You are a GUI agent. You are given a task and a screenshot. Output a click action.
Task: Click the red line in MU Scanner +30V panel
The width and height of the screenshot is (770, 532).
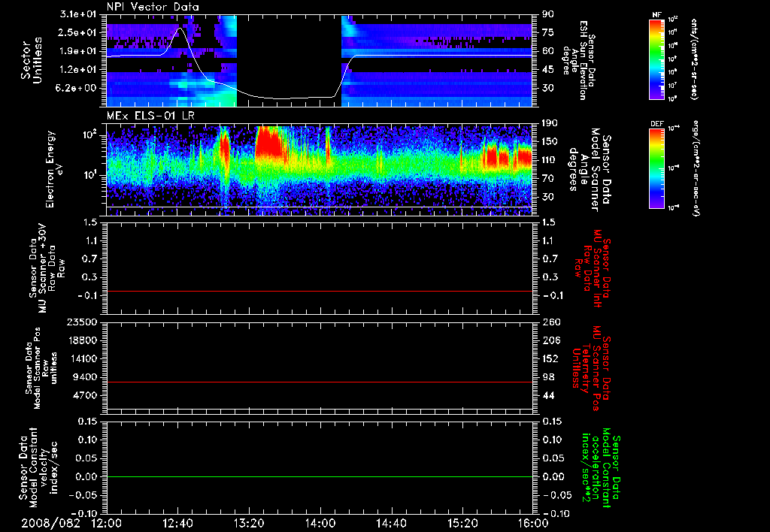tap(320, 291)
